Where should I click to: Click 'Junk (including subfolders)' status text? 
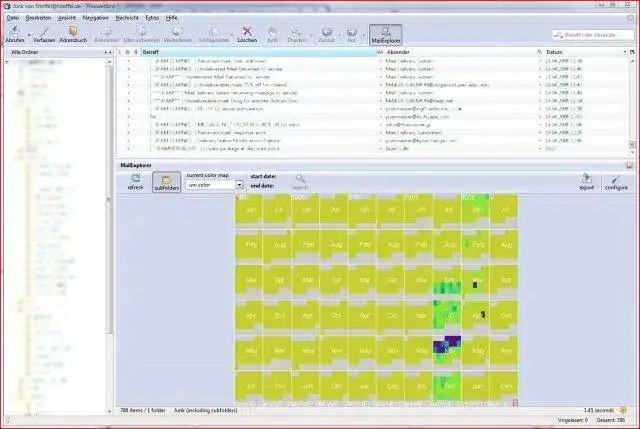tap(205, 410)
